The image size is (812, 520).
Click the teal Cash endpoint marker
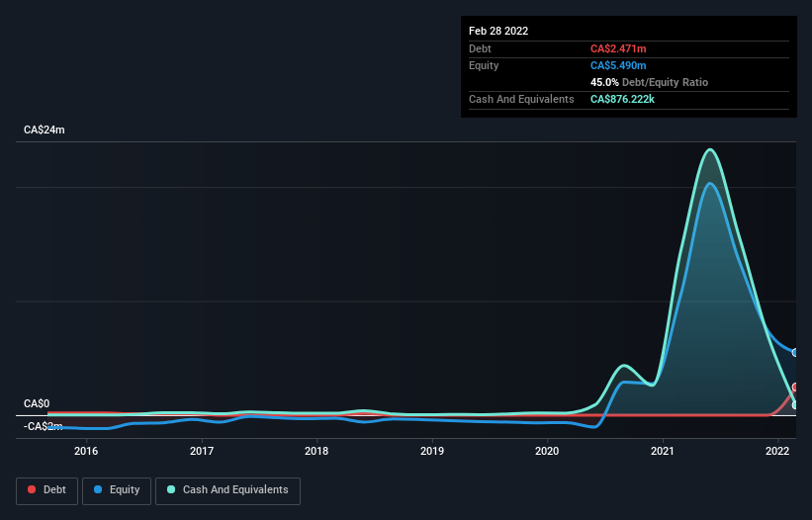pos(795,405)
